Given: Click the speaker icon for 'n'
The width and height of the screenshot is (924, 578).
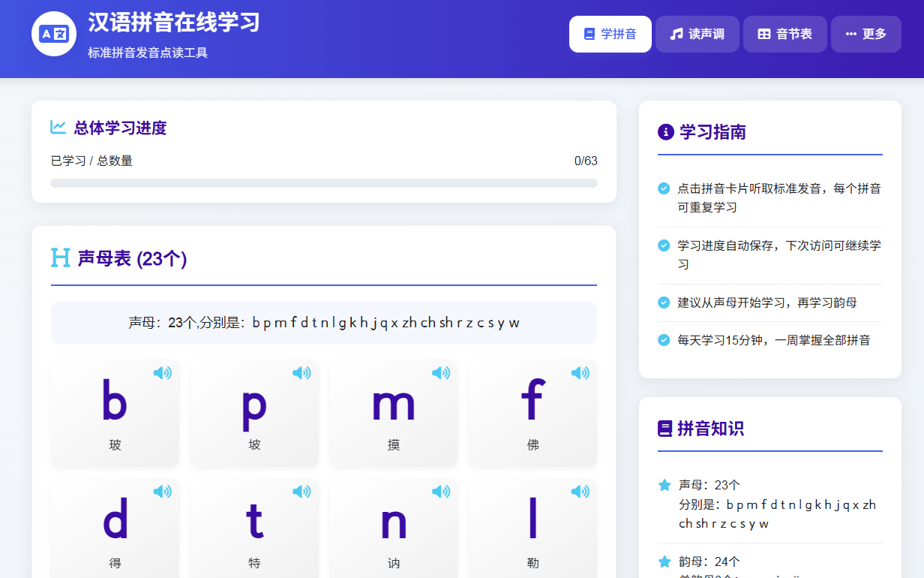Looking at the screenshot, I should pos(441,492).
